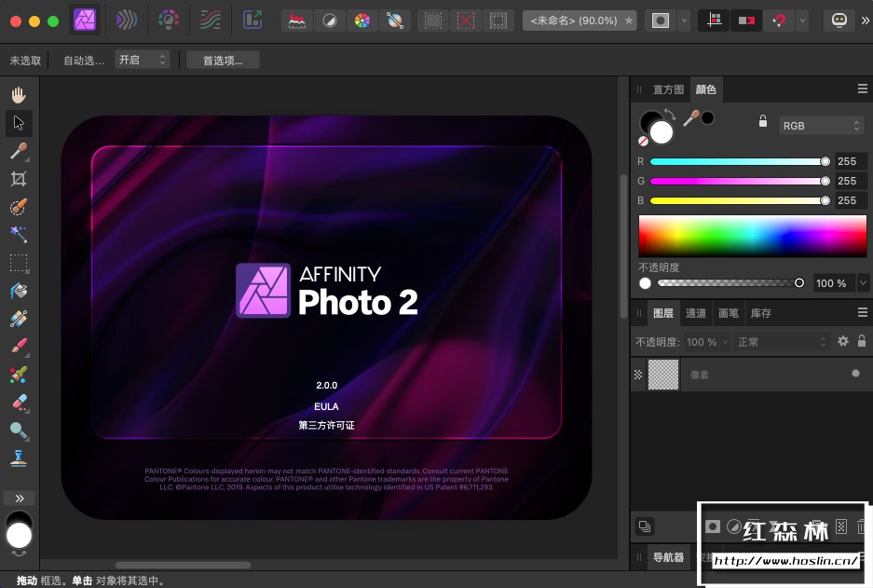This screenshot has height=588, width=873.
Task: Select the Healing bandage tool
Action: pos(19,319)
